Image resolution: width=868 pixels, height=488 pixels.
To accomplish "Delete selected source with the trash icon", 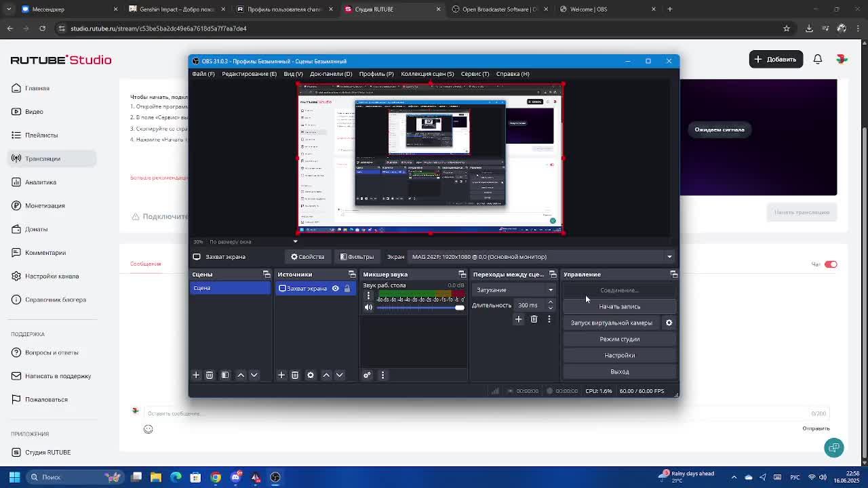I will pyautogui.click(x=295, y=375).
